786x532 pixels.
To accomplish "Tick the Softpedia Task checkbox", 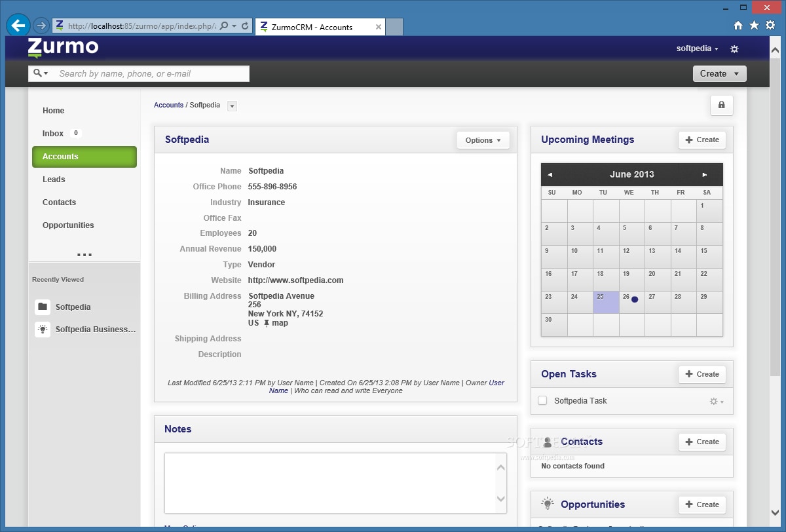I will point(542,400).
